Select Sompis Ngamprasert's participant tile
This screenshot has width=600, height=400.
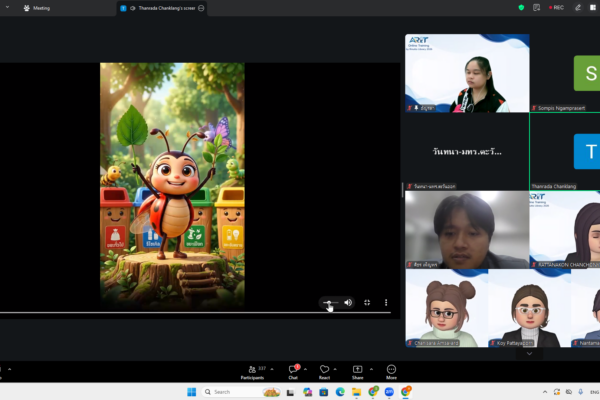[565, 73]
